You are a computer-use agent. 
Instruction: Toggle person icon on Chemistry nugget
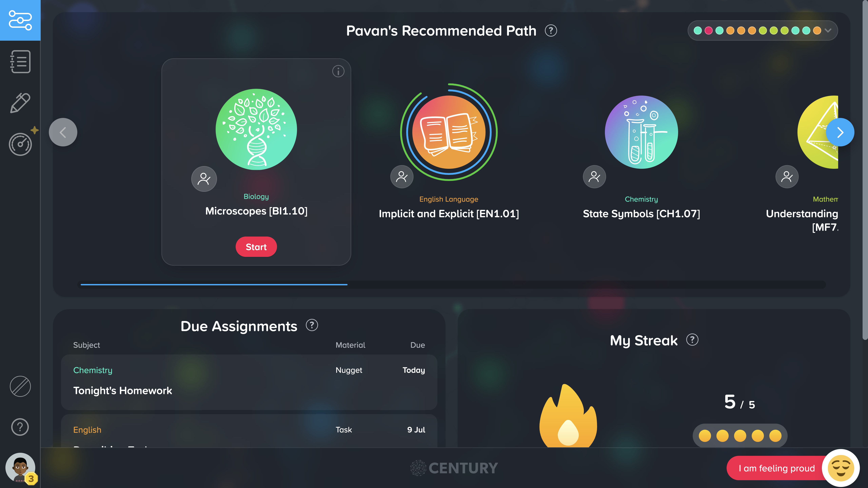(x=594, y=176)
